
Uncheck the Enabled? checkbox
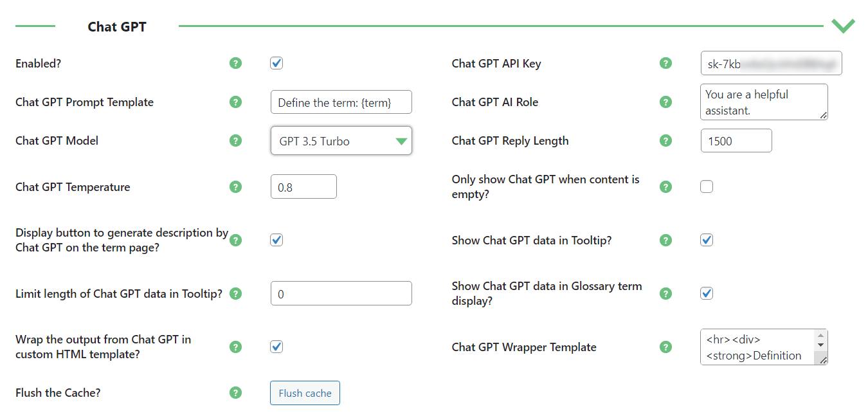click(x=276, y=63)
